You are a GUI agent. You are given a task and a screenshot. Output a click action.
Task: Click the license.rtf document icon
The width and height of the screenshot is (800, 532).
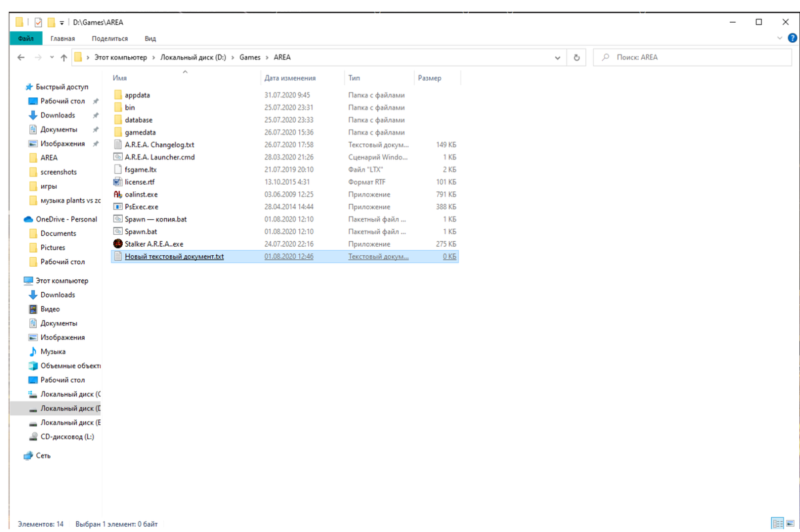[x=118, y=182]
